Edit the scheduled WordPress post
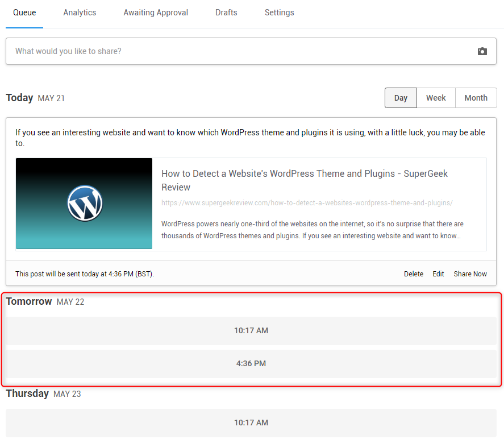504x439 pixels. tap(438, 274)
